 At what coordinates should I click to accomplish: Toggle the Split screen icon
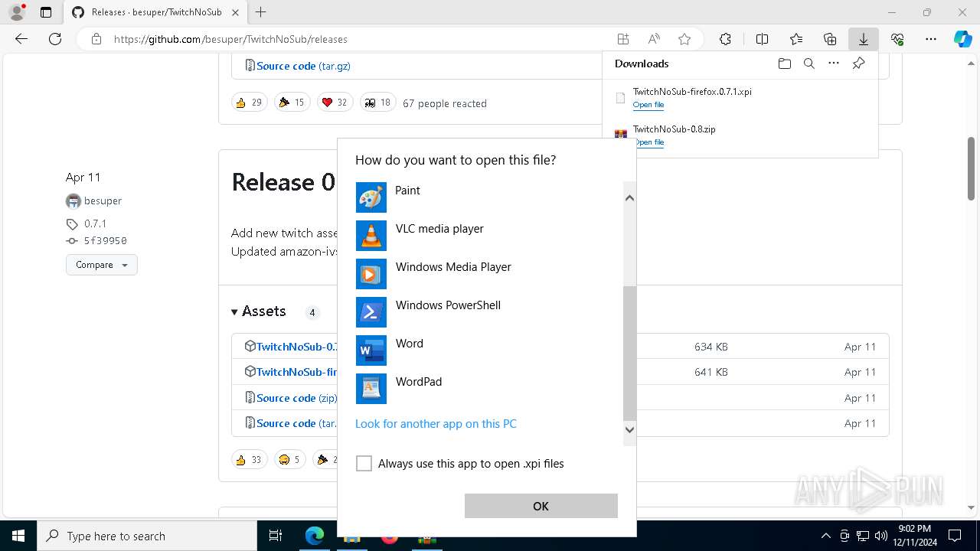762,39
